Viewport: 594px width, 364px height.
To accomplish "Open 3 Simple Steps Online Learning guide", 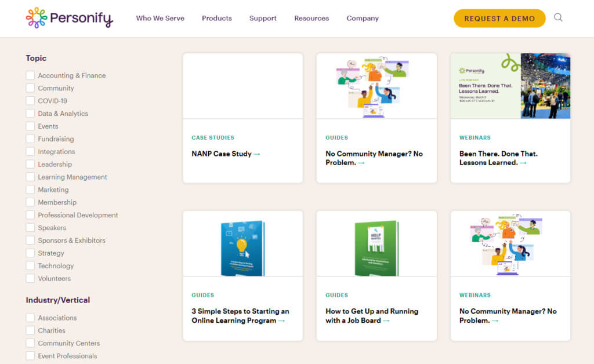I will pos(240,316).
